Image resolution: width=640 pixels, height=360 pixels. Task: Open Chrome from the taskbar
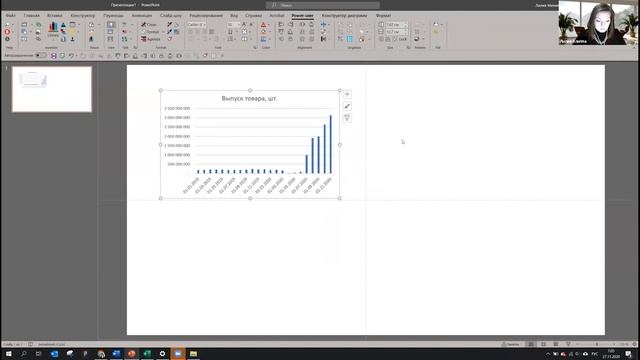(101, 354)
